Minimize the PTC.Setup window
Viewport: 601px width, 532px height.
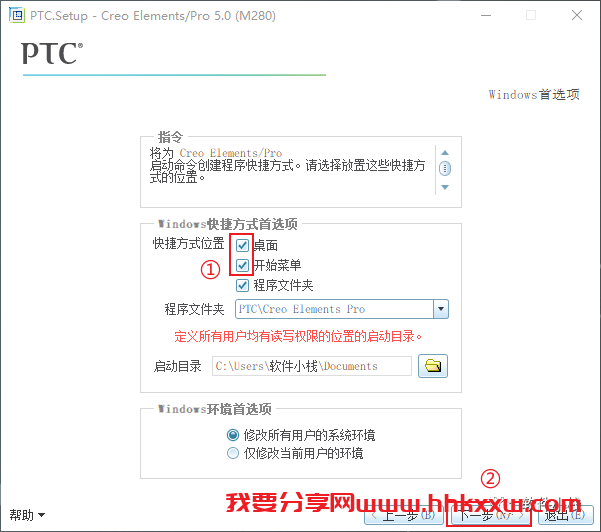pos(486,15)
